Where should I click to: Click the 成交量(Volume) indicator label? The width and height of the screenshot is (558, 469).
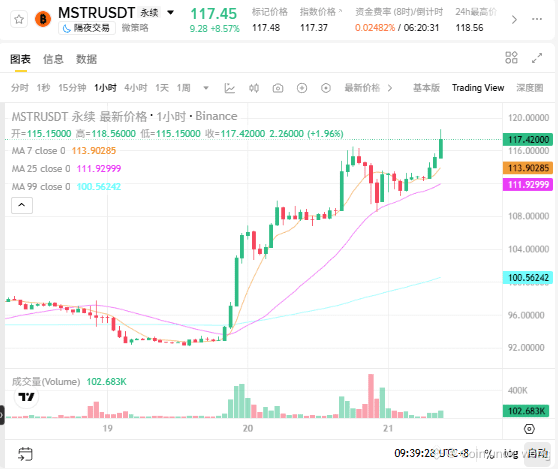46,382
